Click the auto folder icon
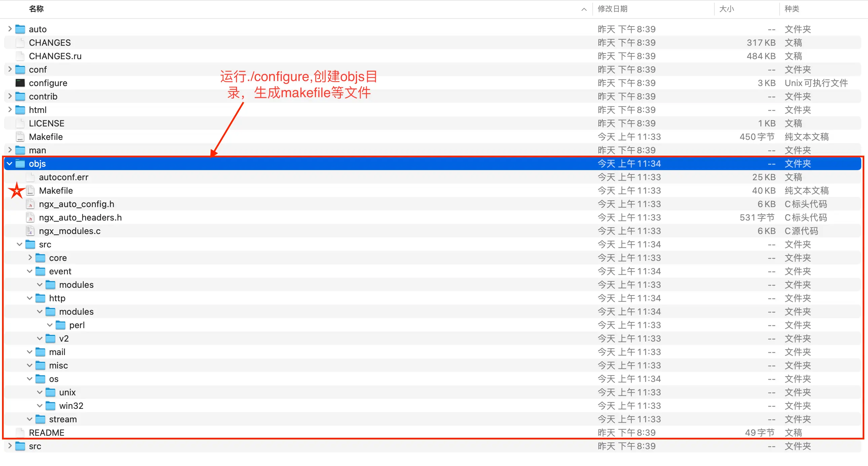 (x=20, y=29)
